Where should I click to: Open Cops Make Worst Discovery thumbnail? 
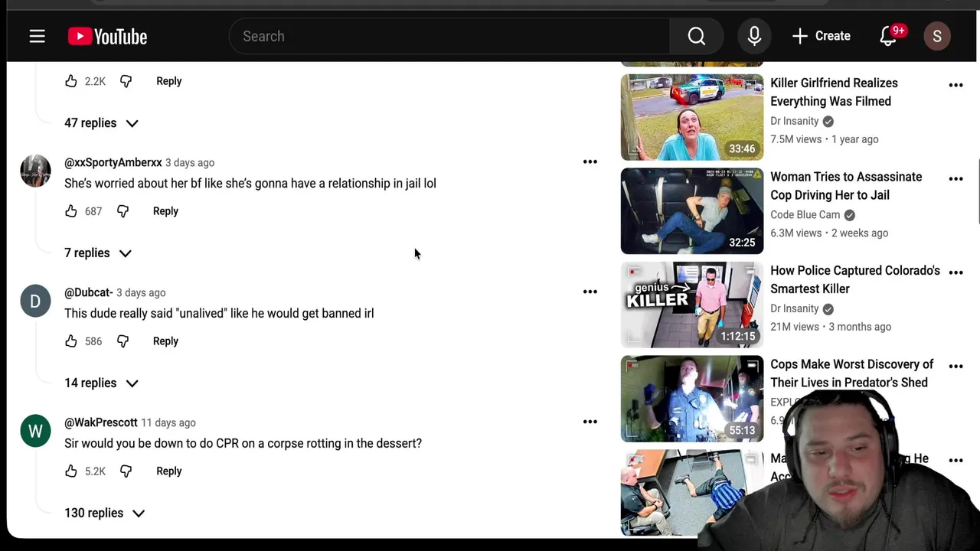692,399
